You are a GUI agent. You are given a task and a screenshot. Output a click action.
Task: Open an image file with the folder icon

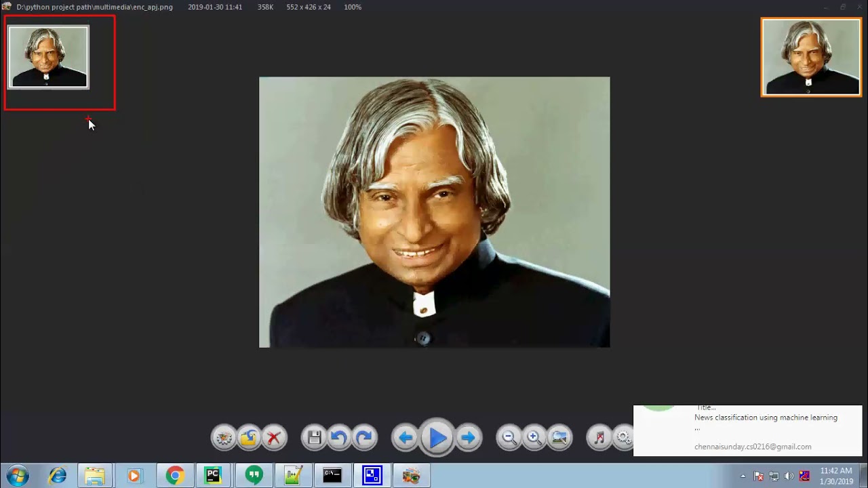249,439
